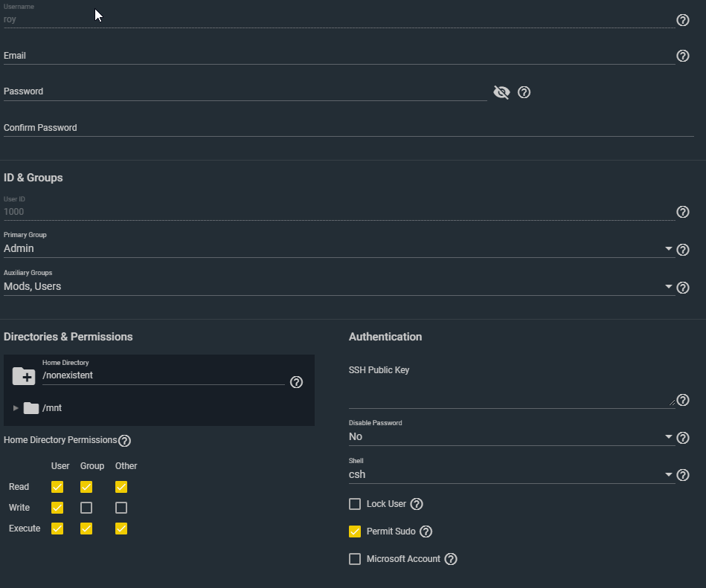
Task: Focus the Confirm Password field
Action: click(x=348, y=128)
